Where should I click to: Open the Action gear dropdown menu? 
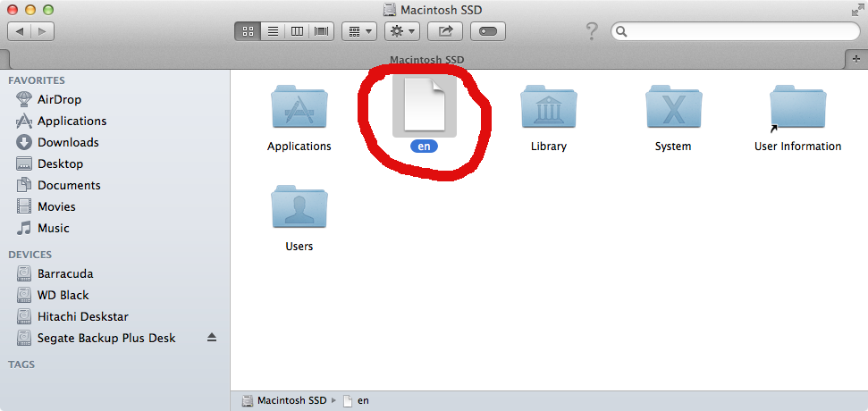(x=402, y=31)
